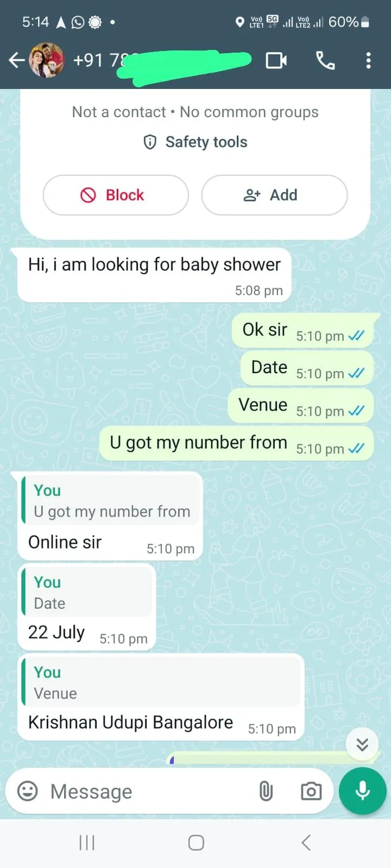Open the emoji picker
Screen dimensions: 391x868
pyautogui.click(x=28, y=792)
